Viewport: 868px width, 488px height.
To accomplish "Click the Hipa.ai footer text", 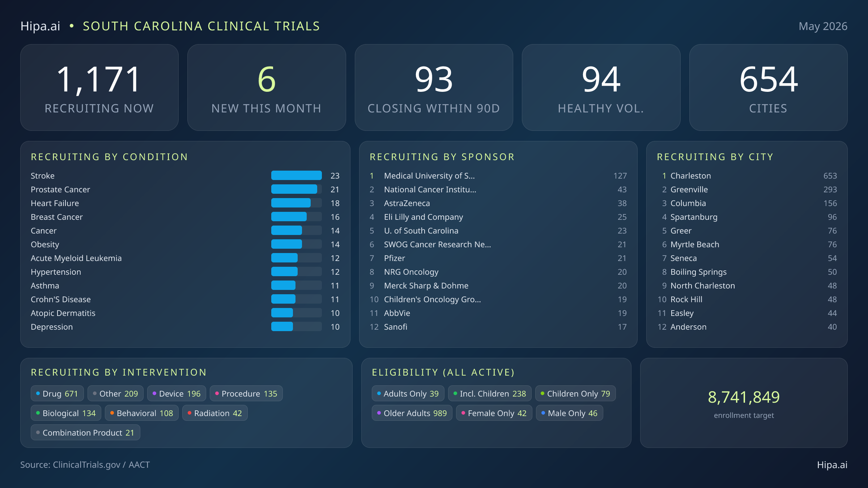I will (832, 465).
